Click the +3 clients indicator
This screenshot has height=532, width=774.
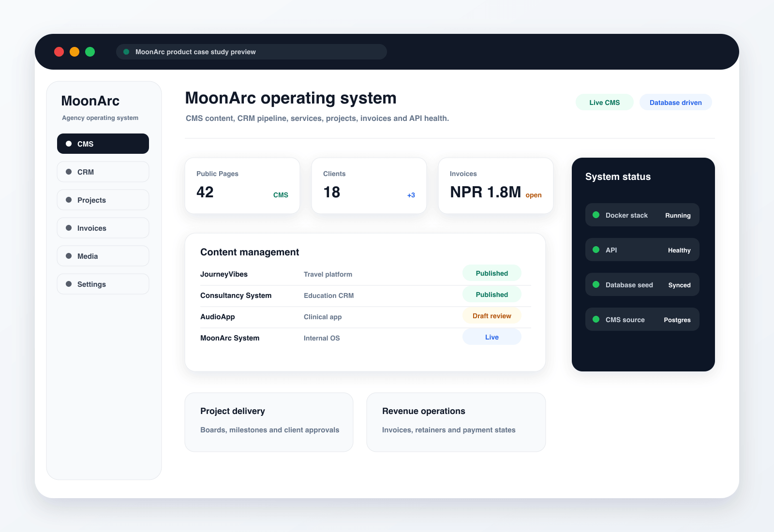[411, 195]
